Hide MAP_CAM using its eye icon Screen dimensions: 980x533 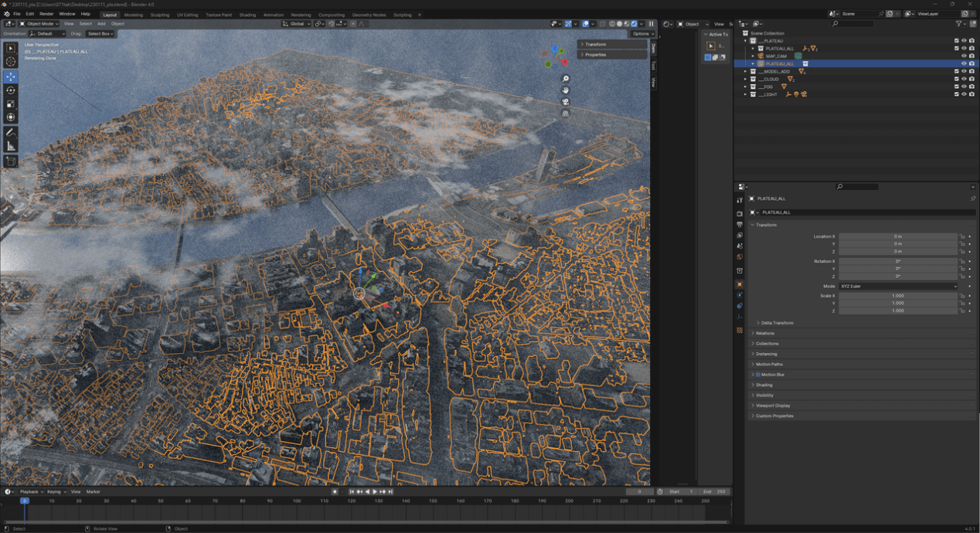click(x=964, y=56)
